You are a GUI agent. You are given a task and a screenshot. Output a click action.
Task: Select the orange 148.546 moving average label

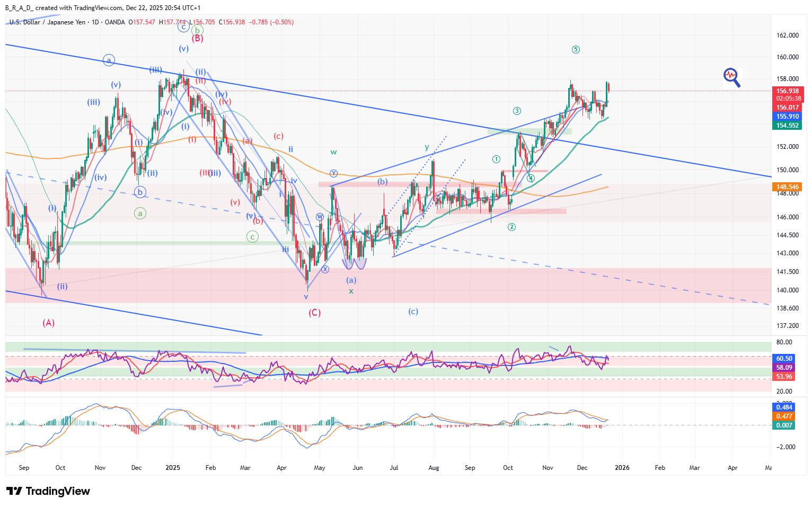pyautogui.click(x=788, y=187)
